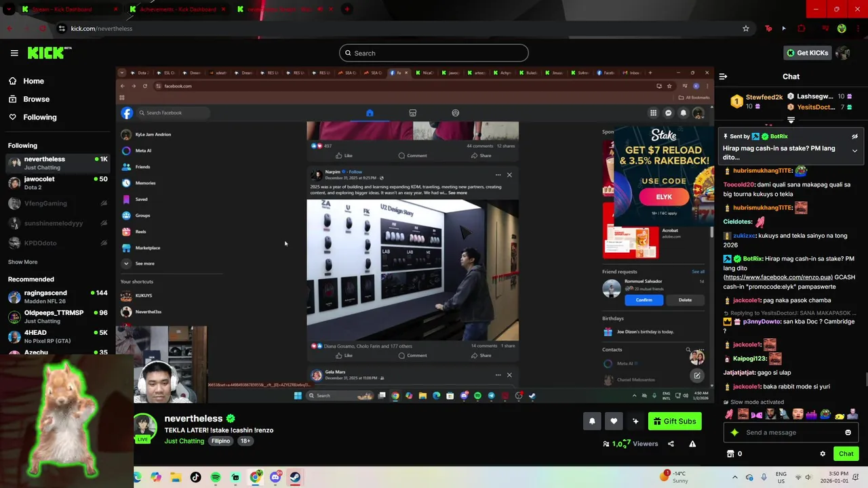Open File Explorer from taskbar

click(x=176, y=477)
